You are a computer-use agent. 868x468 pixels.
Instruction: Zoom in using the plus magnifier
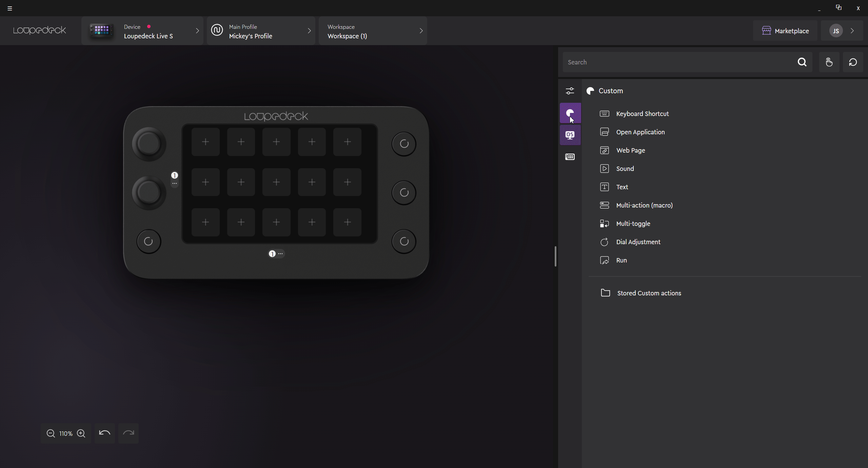point(81,433)
